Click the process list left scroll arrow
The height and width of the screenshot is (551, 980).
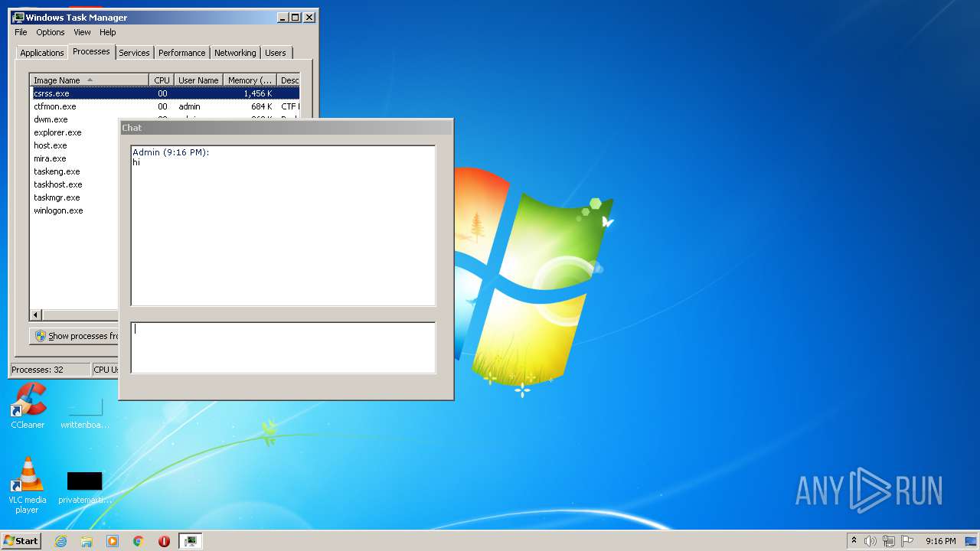point(36,315)
